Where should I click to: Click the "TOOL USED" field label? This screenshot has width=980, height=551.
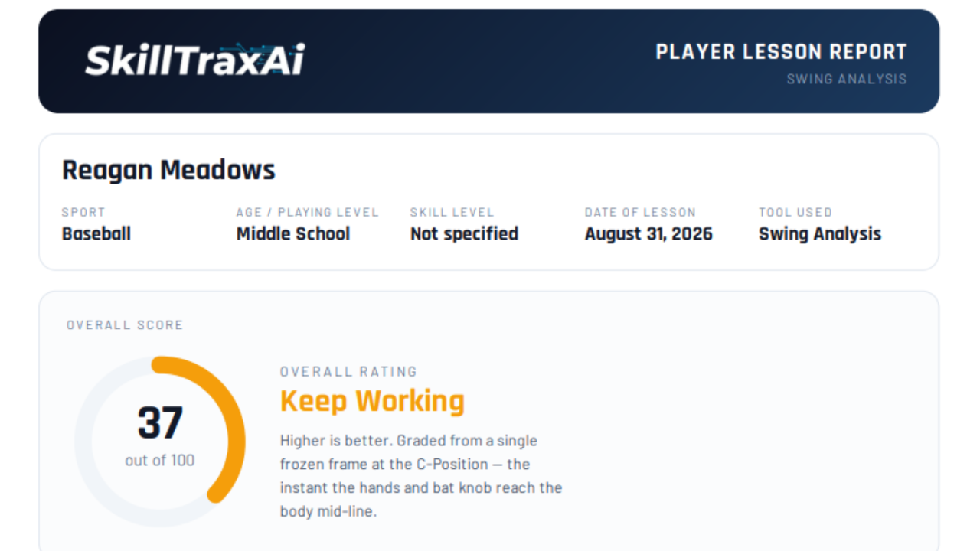(x=795, y=212)
